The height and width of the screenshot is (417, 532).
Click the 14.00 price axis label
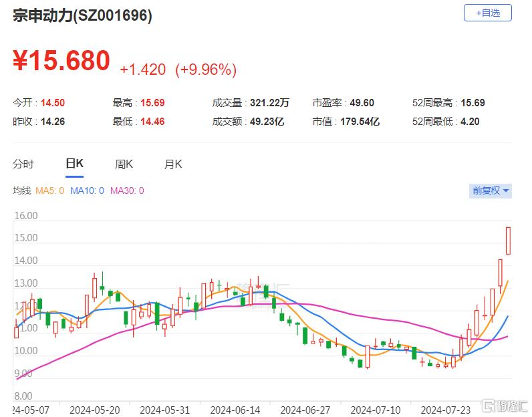[26, 261]
